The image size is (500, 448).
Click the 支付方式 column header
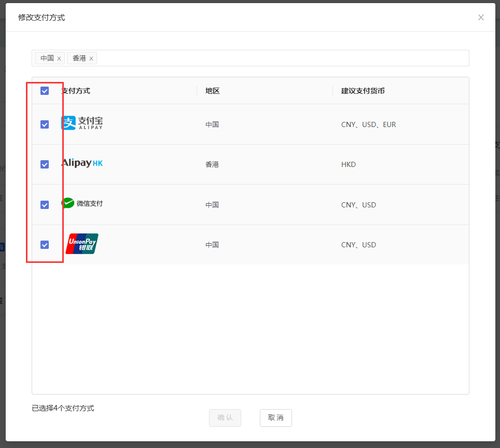[76, 91]
